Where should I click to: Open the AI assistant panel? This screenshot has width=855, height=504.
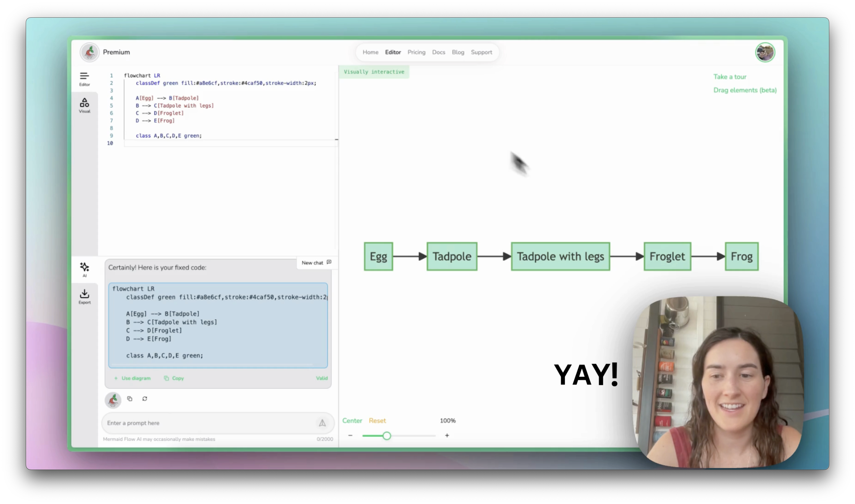click(84, 269)
